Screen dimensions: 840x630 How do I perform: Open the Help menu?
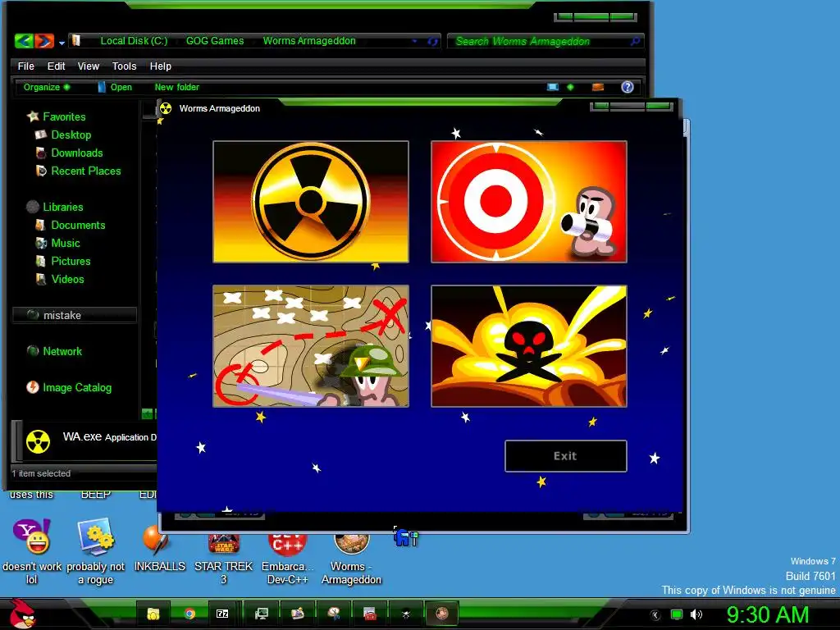pyautogui.click(x=160, y=66)
